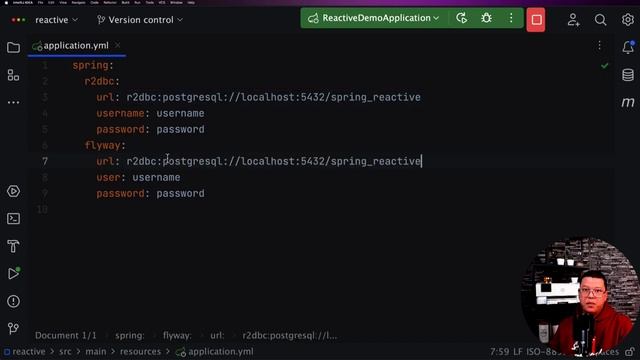Close the application.yml tab

point(118,45)
